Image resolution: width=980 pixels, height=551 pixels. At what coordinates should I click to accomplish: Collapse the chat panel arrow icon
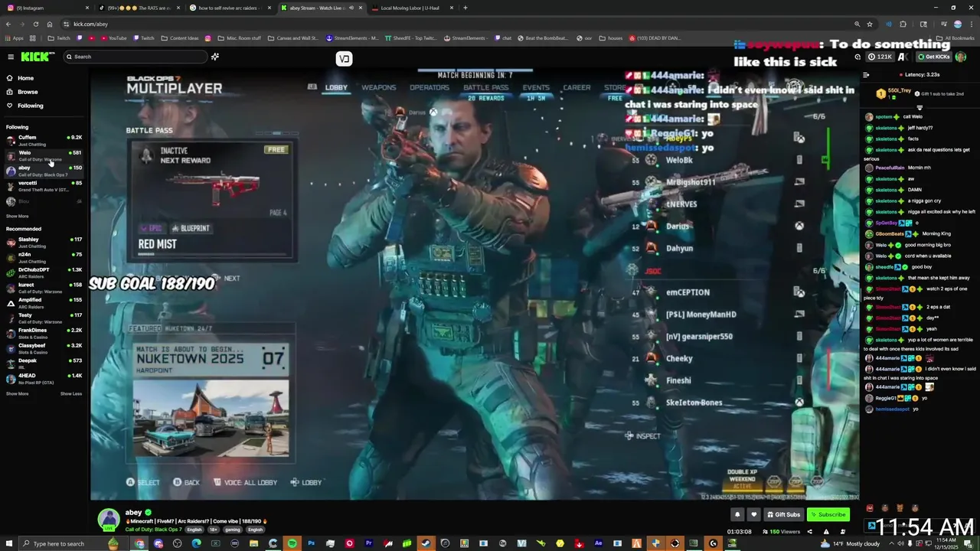[866, 75]
